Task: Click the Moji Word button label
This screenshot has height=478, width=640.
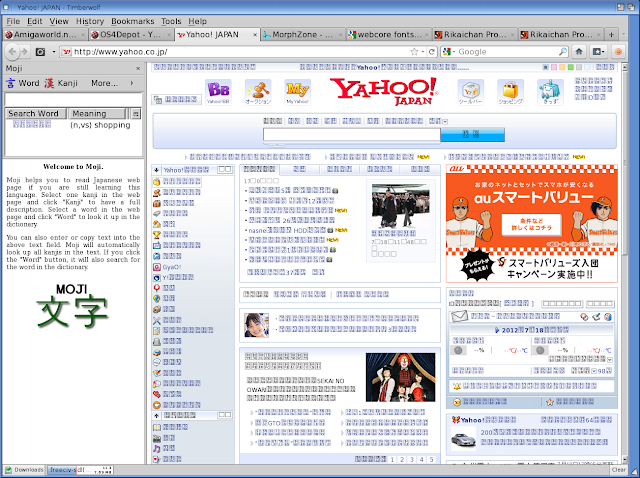Action: (x=29, y=83)
